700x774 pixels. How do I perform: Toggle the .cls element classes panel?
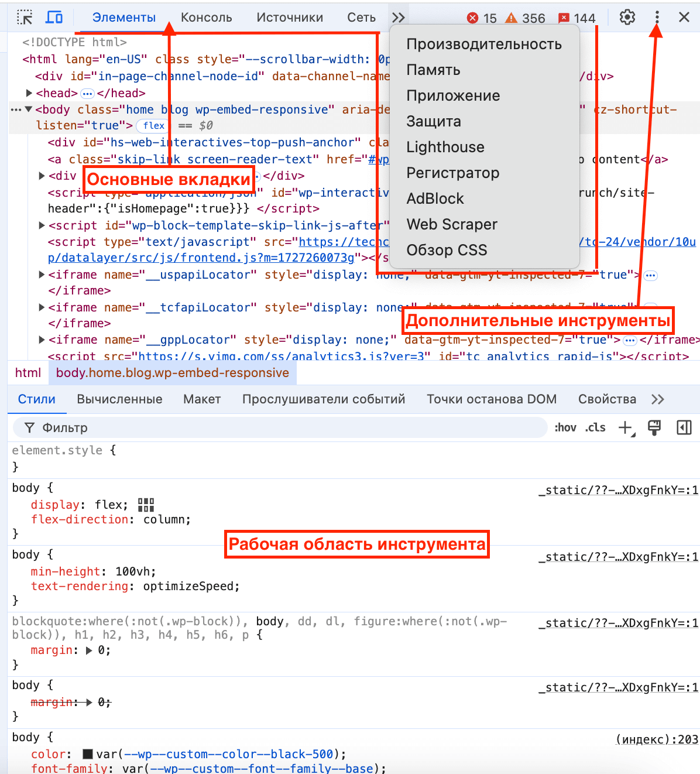(x=595, y=427)
